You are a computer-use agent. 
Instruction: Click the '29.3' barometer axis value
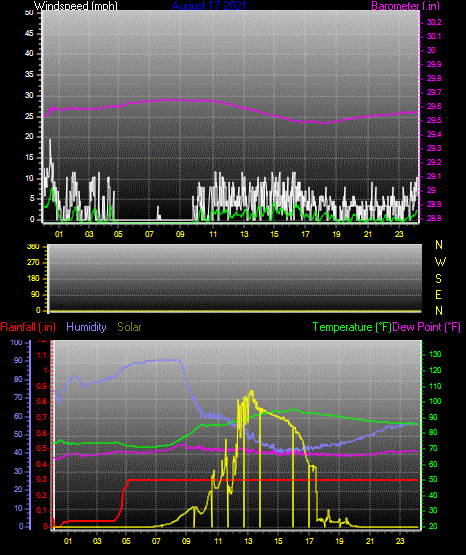tap(434, 148)
